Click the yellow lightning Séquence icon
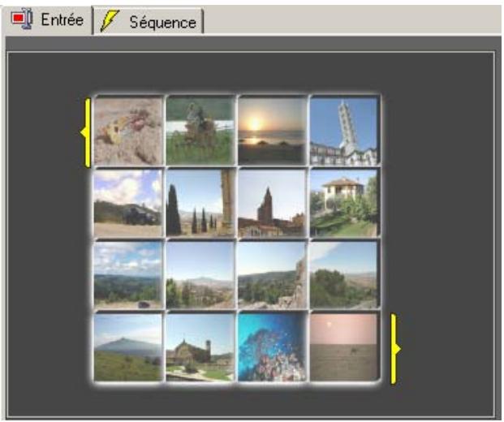 (x=110, y=21)
